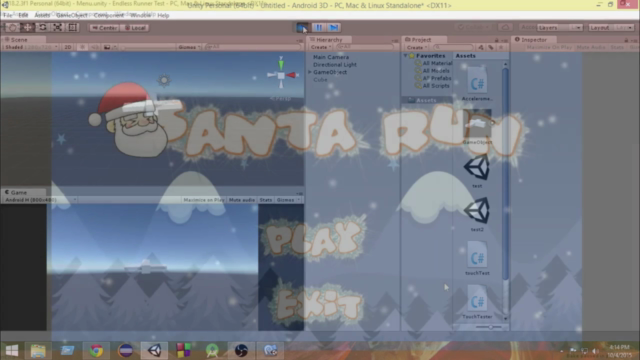Click the search by type icon in Project
This screenshot has height=360, width=640.
[481, 47]
